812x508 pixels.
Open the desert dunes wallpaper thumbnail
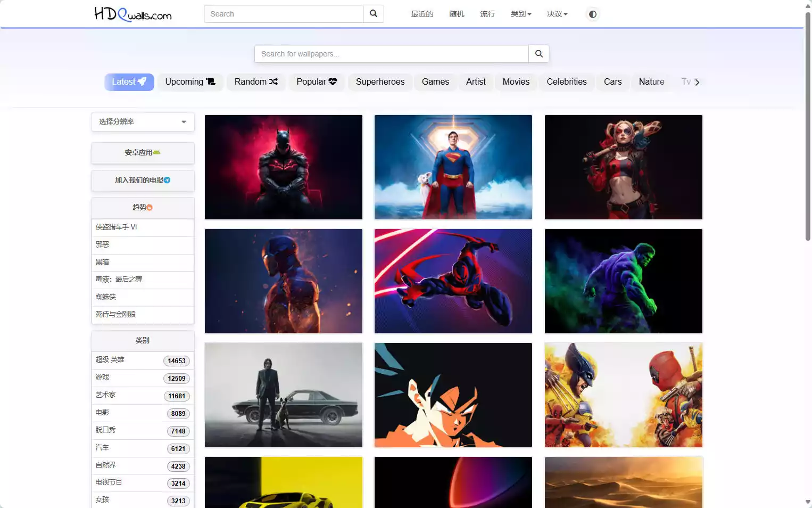(624, 482)
